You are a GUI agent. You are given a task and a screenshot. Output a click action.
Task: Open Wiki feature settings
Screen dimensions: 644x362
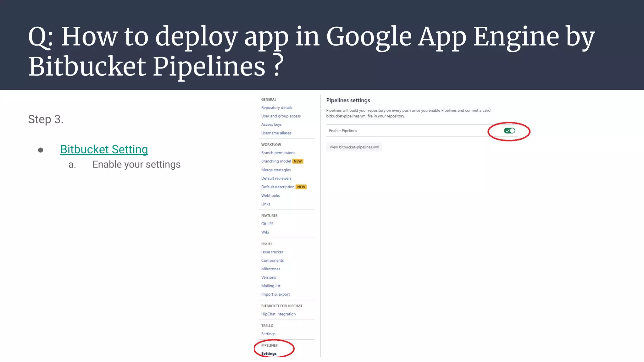click(265, 232)
